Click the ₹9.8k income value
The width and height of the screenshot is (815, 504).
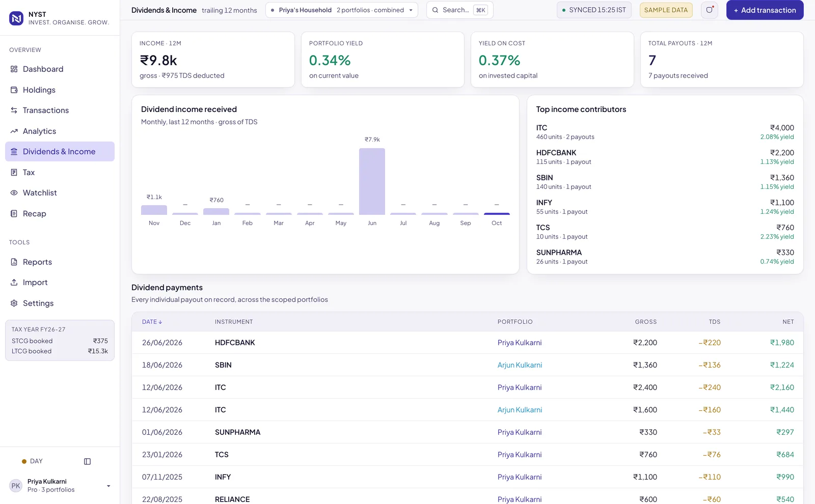point(158,61)
